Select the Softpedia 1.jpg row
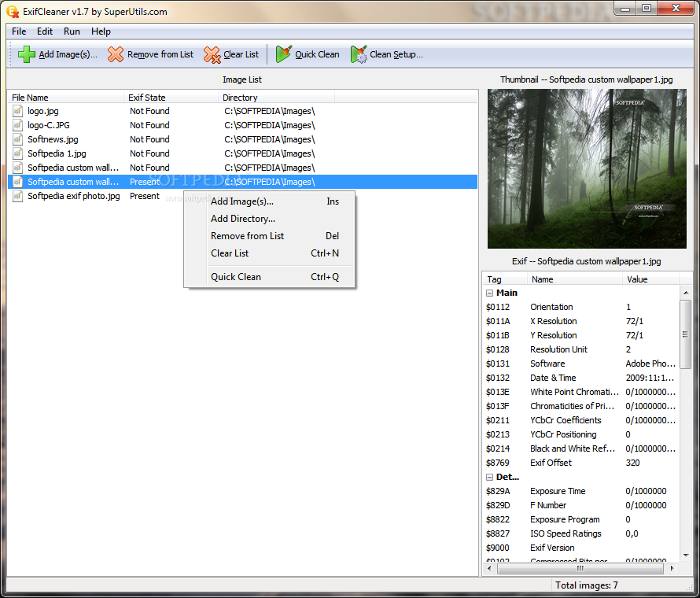This screenshot has height=598, width=700. coord(242,153)
